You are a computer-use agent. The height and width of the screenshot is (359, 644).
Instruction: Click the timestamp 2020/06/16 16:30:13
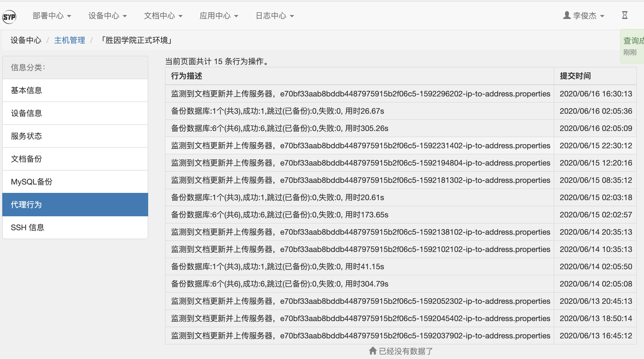pos(596,94)
